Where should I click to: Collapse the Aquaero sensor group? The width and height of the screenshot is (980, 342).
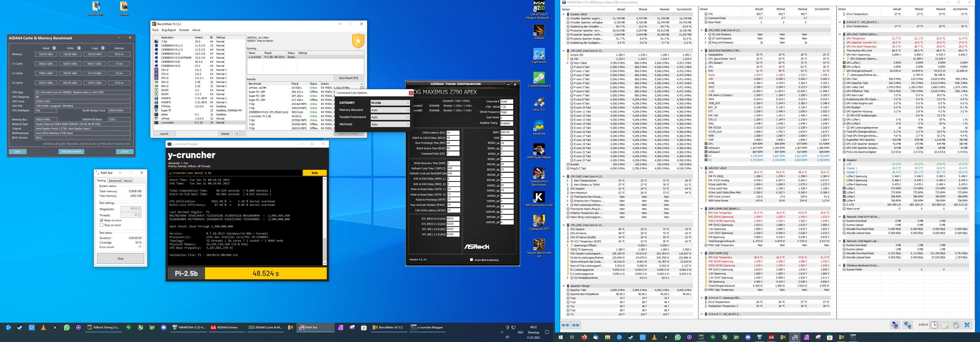840,160
